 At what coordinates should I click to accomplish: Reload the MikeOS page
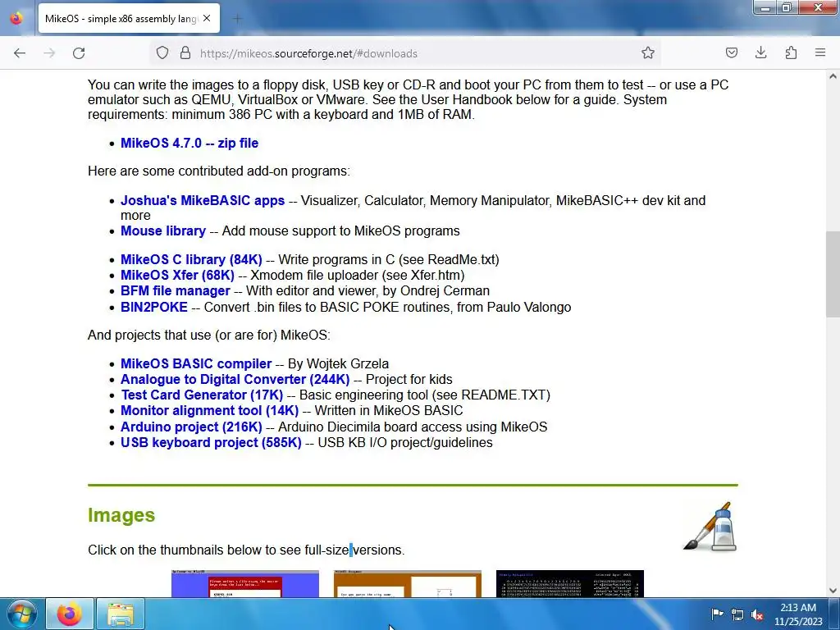[x=79, y=53]
